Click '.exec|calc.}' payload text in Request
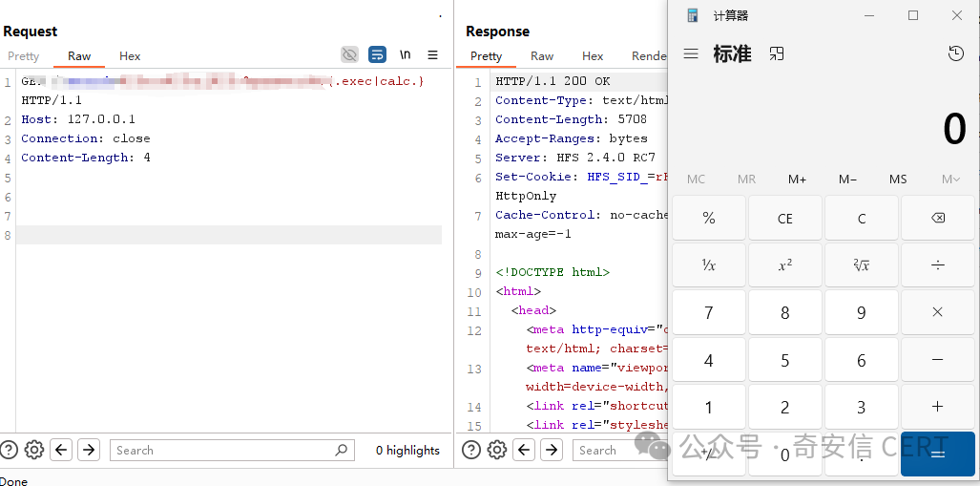Viewport: 980px width, 486px height. coord(378,81)
